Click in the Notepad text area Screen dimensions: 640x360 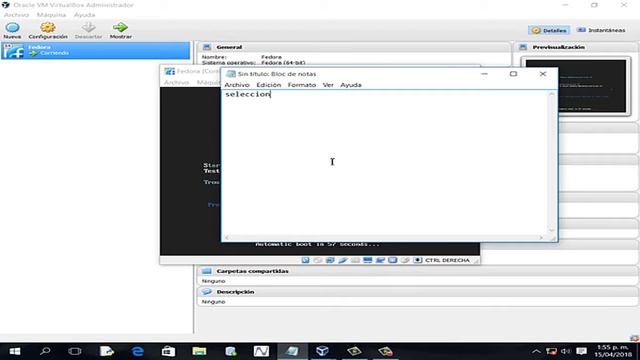click(385, 162)
